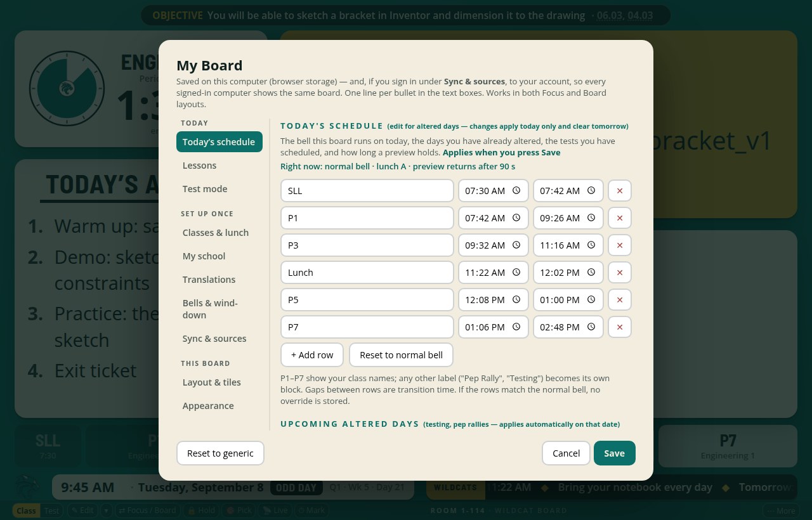The width and height of the screenshot is (812, 520).
Task: Open the Lessons section
Action: (x=219, y=165)
